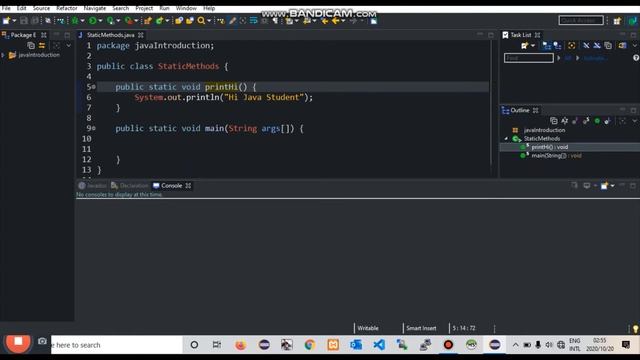Viewport: 640px width, 360px height.
Task: Open Visual Studio Code from taskbar
Action: click(x=379, y=345)
